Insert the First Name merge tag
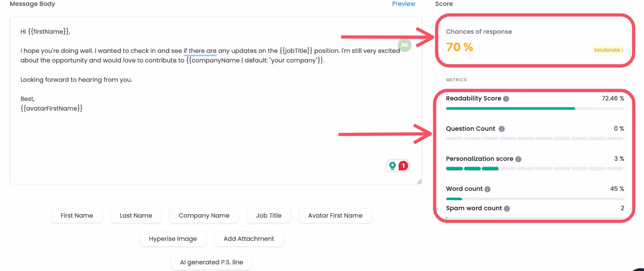Screen dimensions: 644x271 pos(77,215)
